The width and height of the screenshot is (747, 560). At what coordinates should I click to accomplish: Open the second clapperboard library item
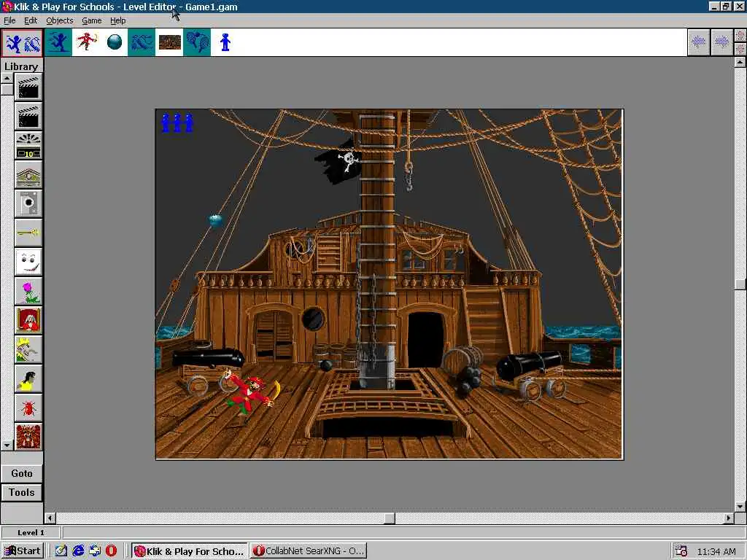coord(28,116)
